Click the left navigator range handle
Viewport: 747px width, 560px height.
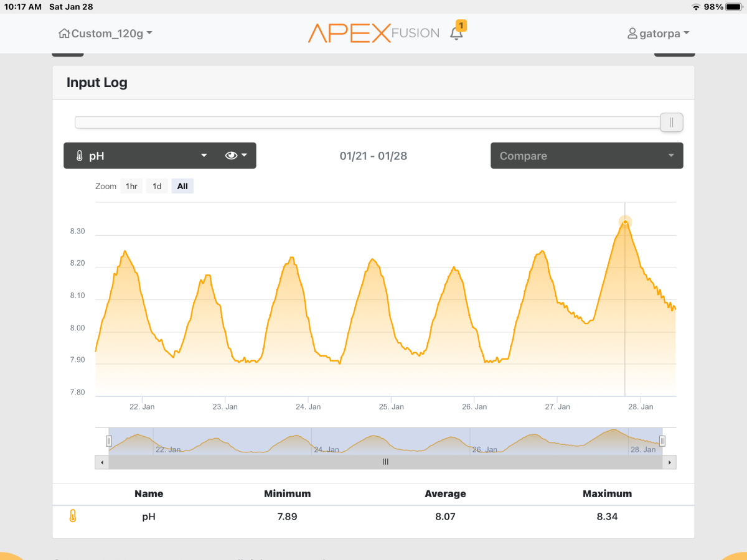coord(109,441)
